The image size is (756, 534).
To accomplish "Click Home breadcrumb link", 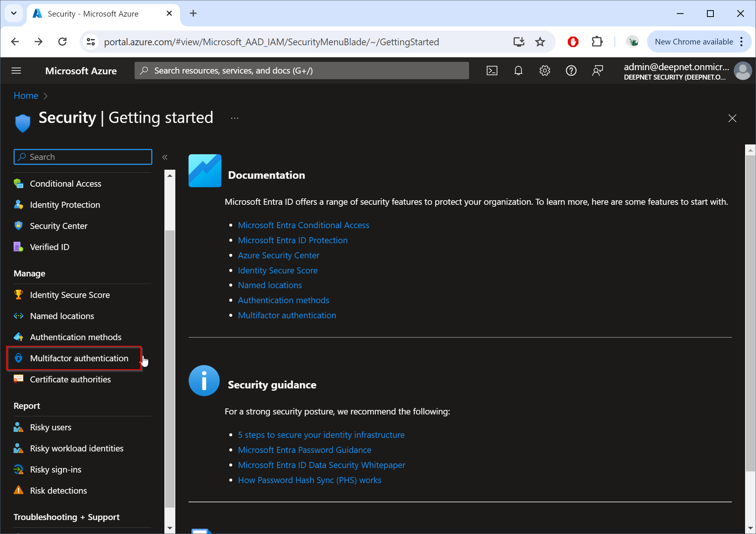I will click(x=26, y=96).
